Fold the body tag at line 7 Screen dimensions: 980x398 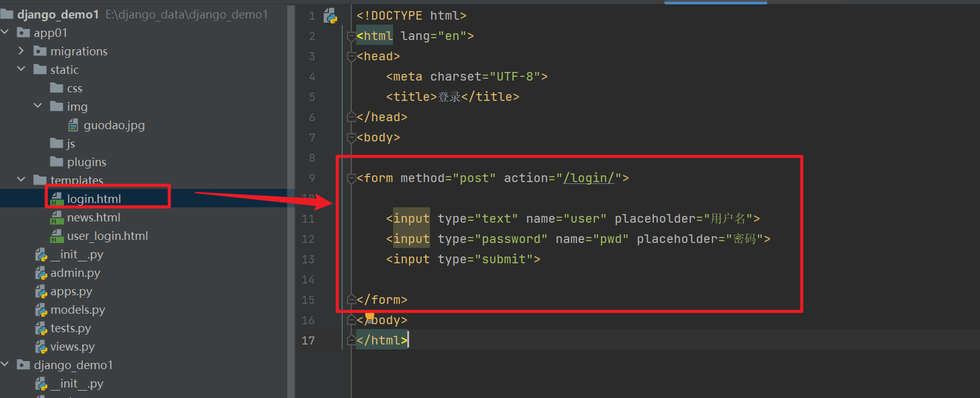click(x=351, y=138)
